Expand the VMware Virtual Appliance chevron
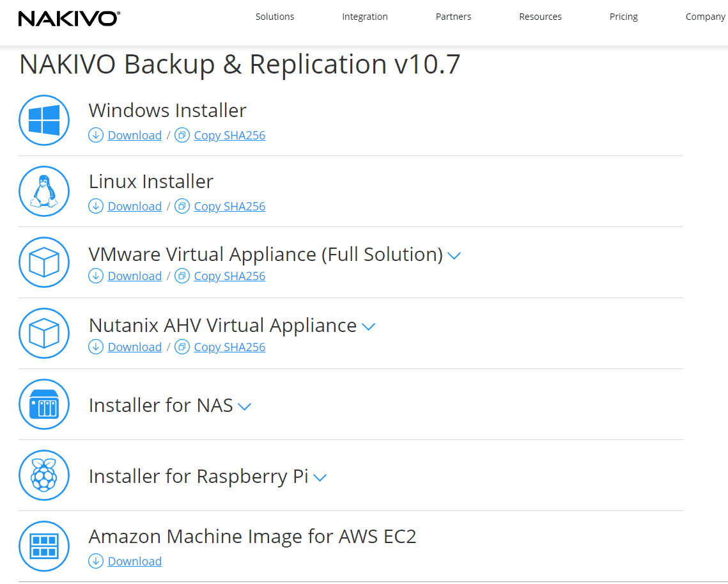Image resolution: width=728 pixels, height=584 pixels. click(454, 255)
